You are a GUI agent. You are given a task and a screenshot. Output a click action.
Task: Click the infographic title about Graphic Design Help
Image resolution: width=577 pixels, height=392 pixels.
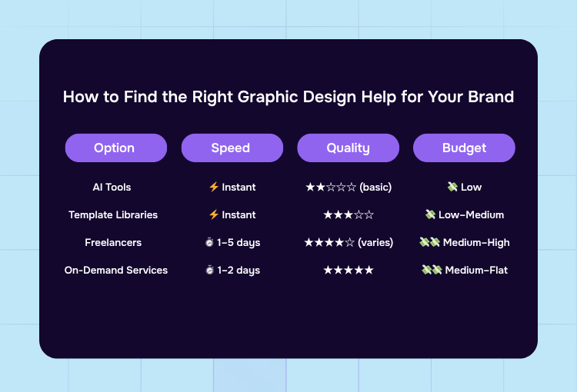pos(288,97)
